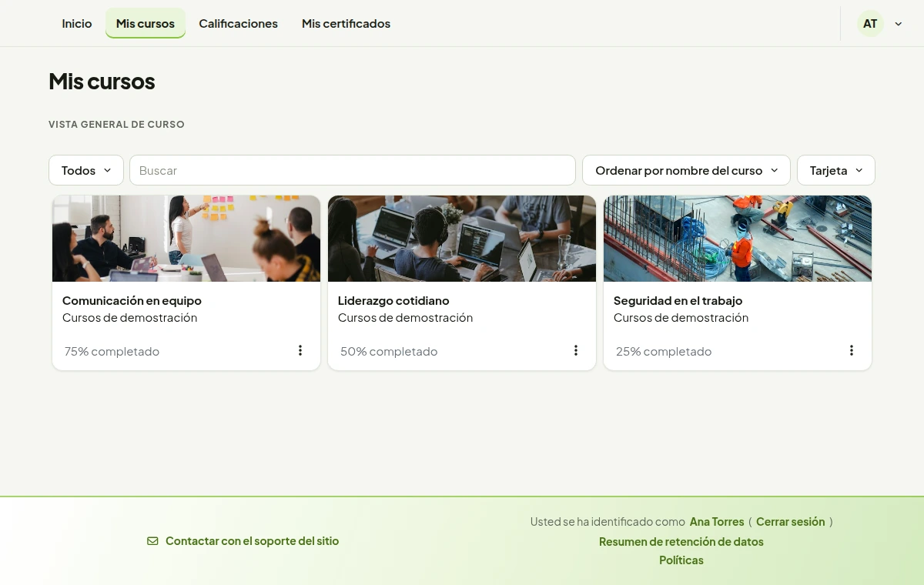
Task: Open actions menu for Liderazgo cotidiano
Action: (576, 350)
